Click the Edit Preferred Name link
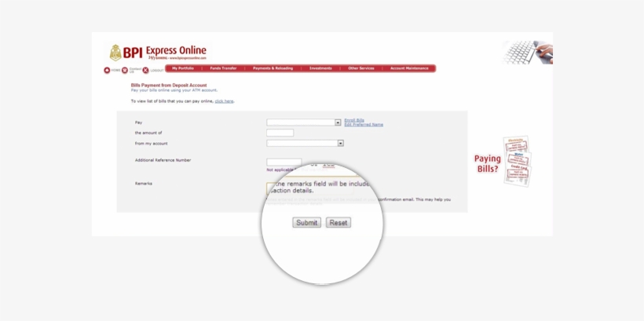The image size is (644, 321). pos(364,124)
